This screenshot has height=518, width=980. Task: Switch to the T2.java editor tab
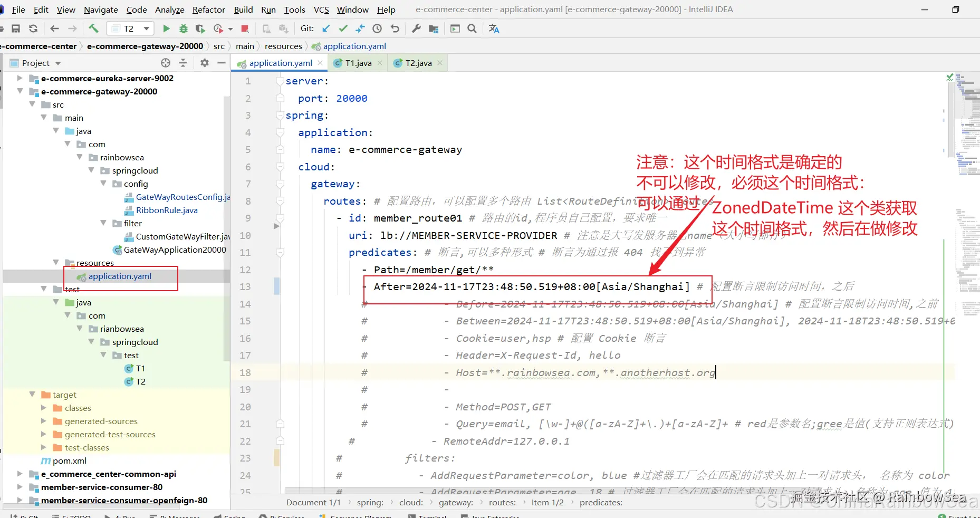click(x=418, y=63)
